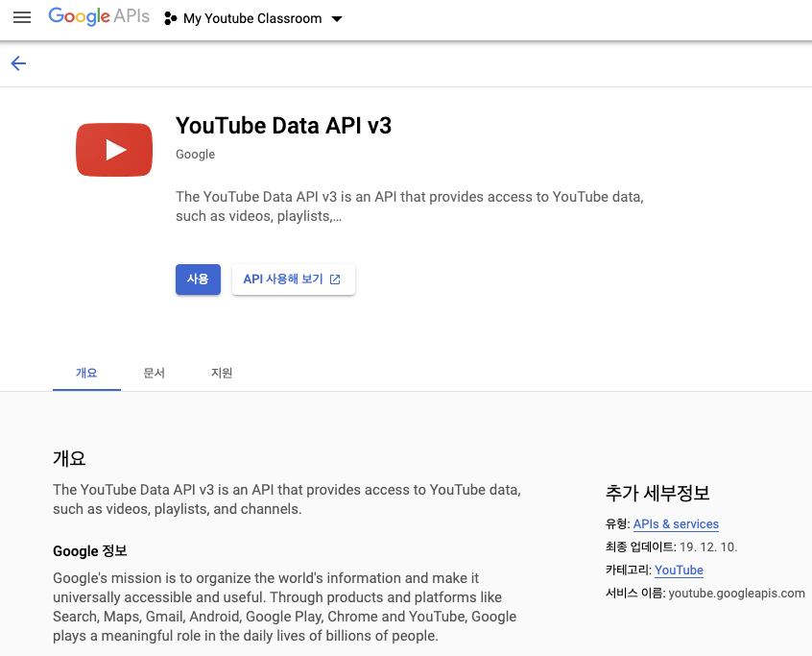Open the YouTube category link
The height and width of the screenshot is (656, 812).
[679, 570]
